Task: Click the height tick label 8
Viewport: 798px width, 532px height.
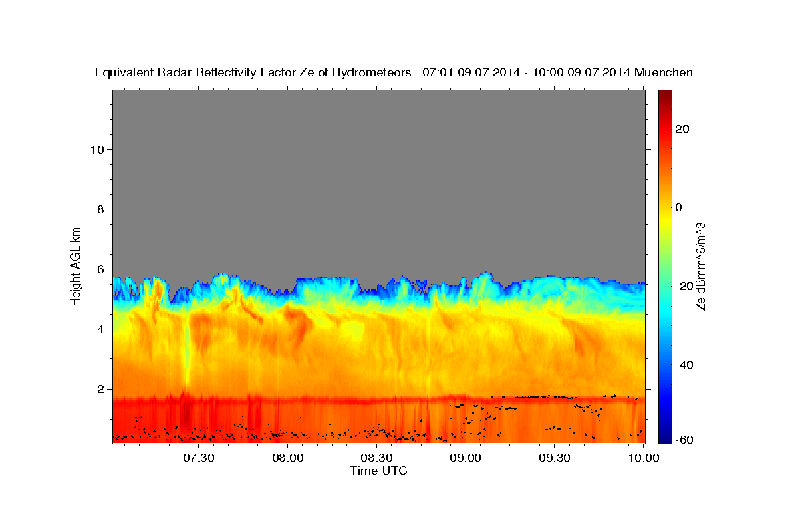Action: [x=101, y=209]
